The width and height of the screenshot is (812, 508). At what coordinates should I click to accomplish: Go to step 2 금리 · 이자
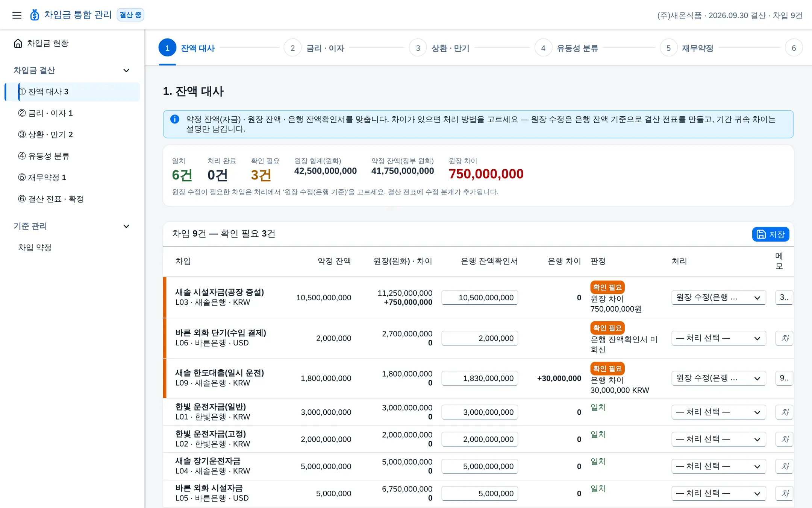pyautogui.click(x=314, y=48)
